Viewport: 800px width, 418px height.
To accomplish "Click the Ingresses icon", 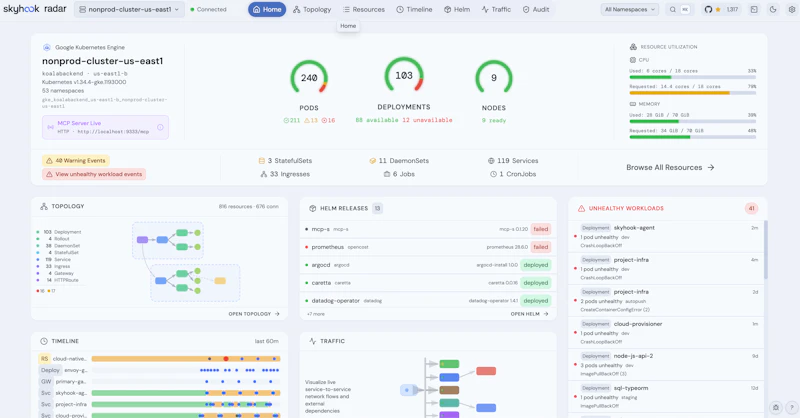I will point(264,174).
